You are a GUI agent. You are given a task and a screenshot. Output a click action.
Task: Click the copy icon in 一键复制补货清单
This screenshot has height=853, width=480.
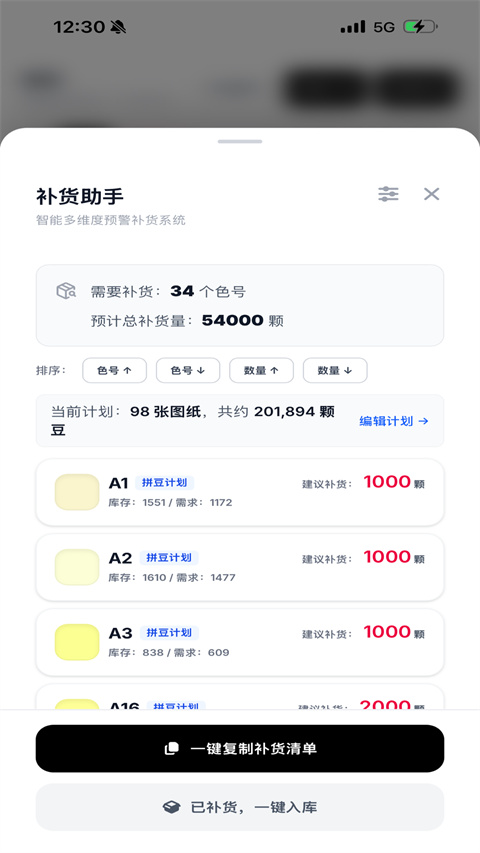coord(171,749)
